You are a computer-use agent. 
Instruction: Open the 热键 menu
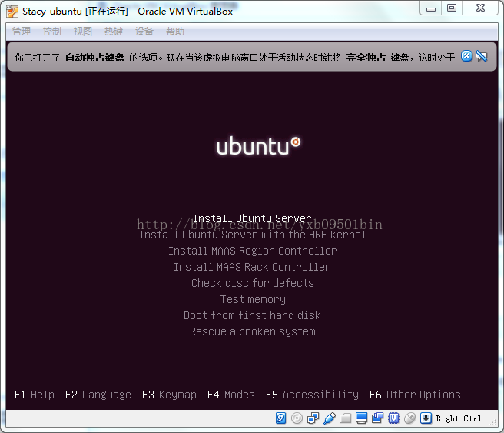pyautogui.click(x=114, y=32)
